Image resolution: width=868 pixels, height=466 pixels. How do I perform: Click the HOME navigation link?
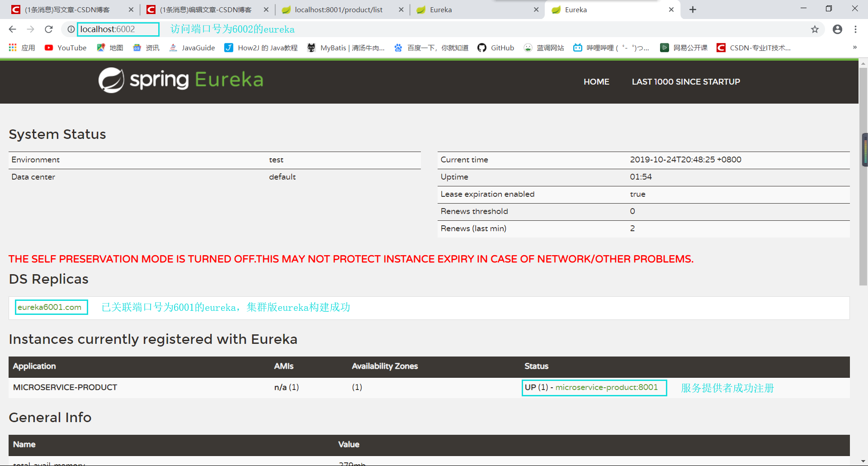[x=596, y=82]
